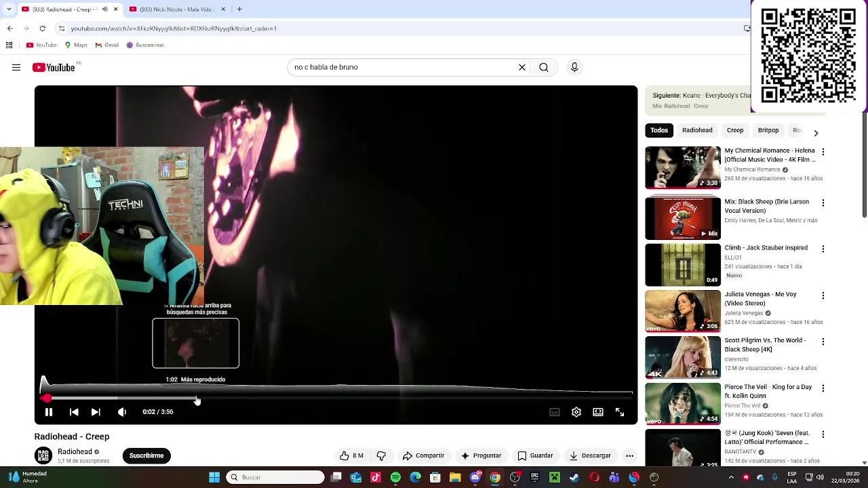Viewport: 868px width, 488px height.
Task: Seek the video progress bar to 1:02
Action: (x=196, y=399)
